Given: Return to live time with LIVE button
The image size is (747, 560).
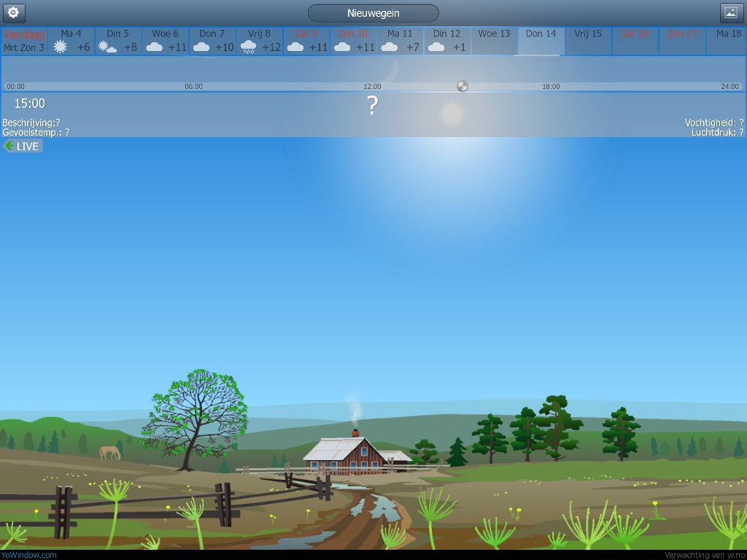Looking at the screenshot, I should point(23,146).
